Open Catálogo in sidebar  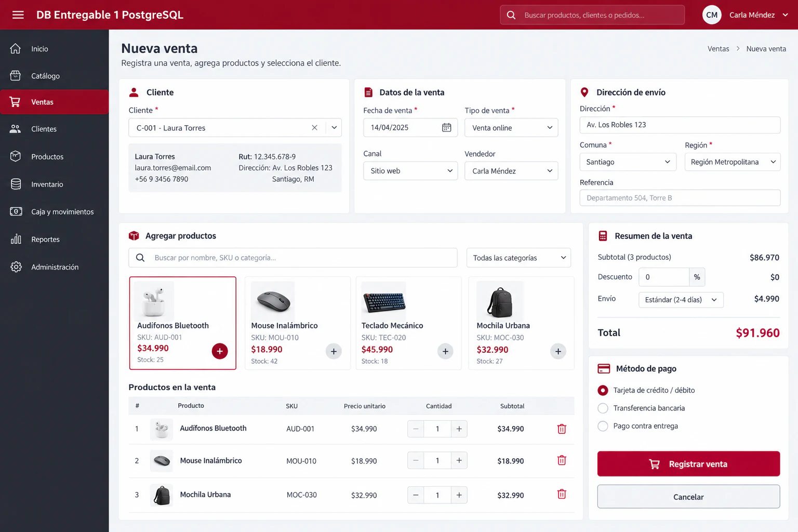(x=54, y=76)
